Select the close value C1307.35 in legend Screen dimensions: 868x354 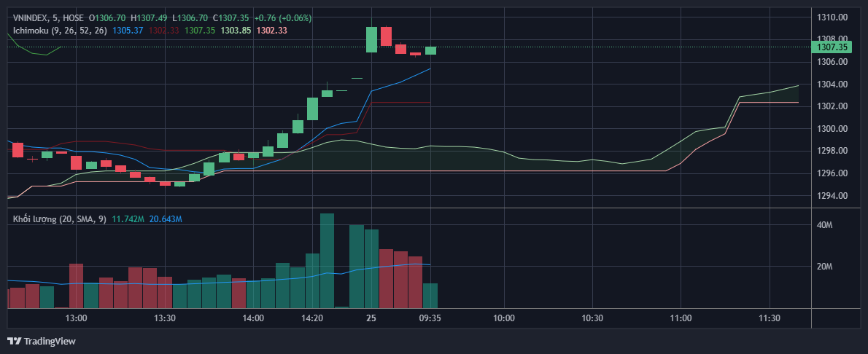(230, 18)
